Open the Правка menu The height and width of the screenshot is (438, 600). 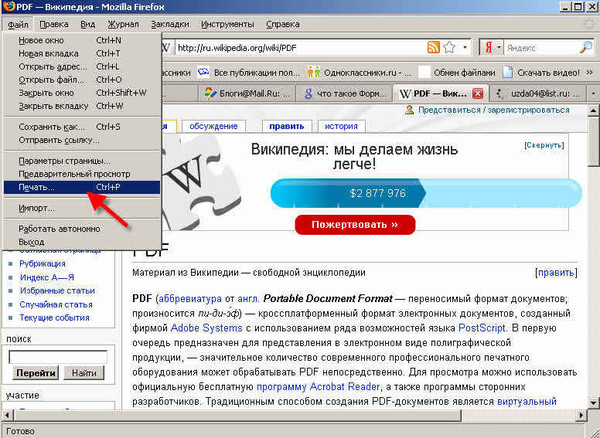click(x=54, y=24)
